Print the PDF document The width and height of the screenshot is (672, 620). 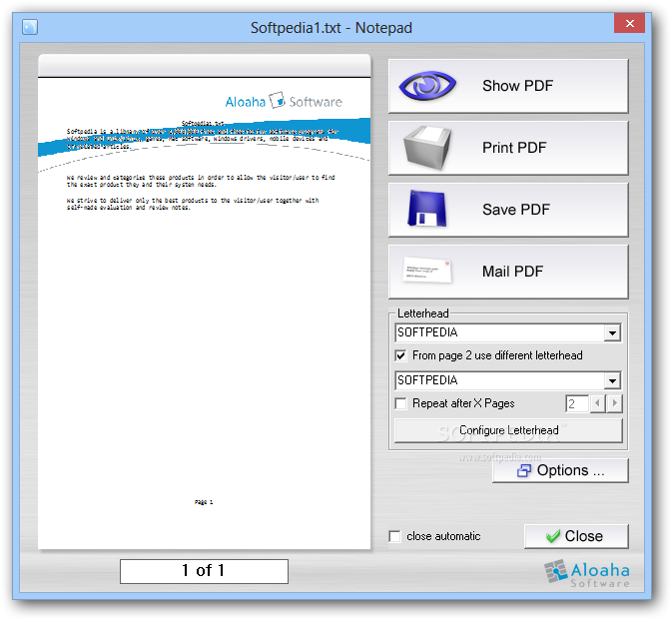[x=508, y=148]
